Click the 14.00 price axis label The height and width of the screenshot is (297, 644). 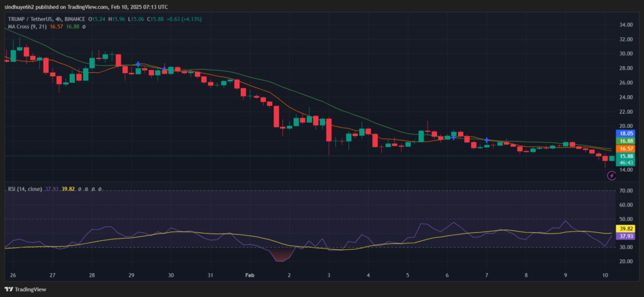point(626,170)
